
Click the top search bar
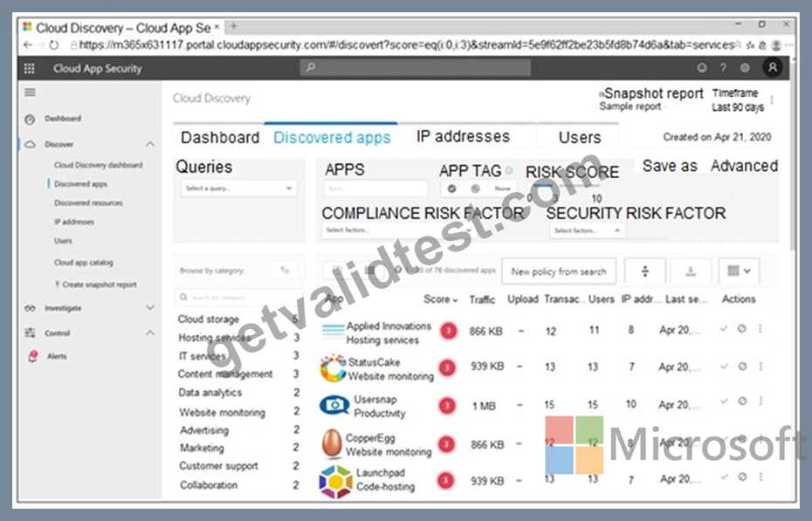[416, 68]
